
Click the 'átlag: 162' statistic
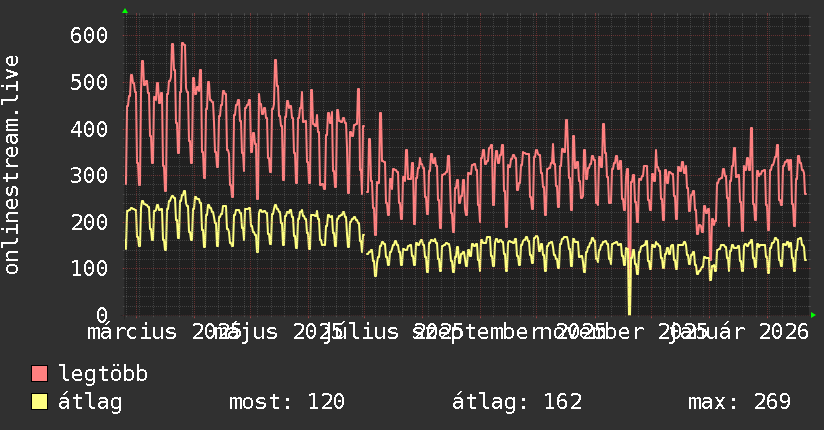click(x=517, y=402)
